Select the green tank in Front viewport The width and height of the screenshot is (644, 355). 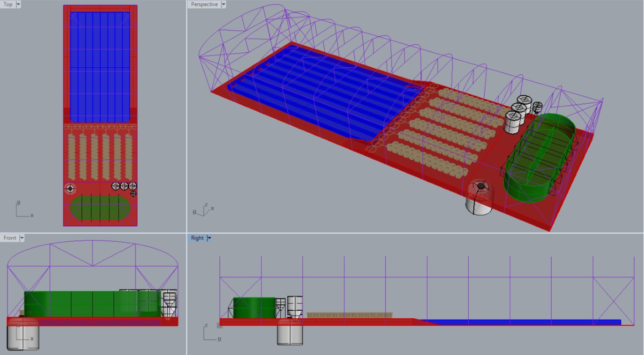click(71, 304)
